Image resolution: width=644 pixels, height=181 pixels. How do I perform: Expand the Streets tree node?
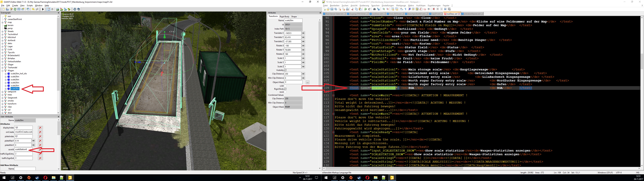click(3, 32)
